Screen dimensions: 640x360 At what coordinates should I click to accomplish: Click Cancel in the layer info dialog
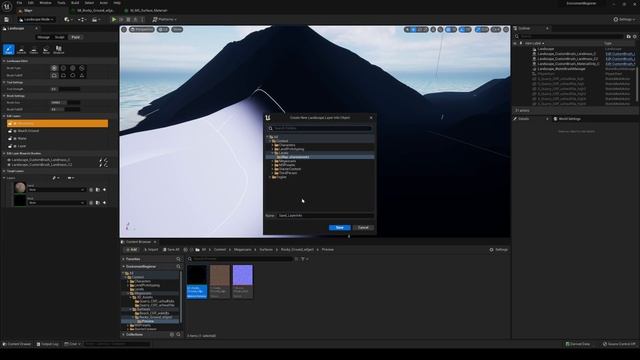click(x=363, y=227)
